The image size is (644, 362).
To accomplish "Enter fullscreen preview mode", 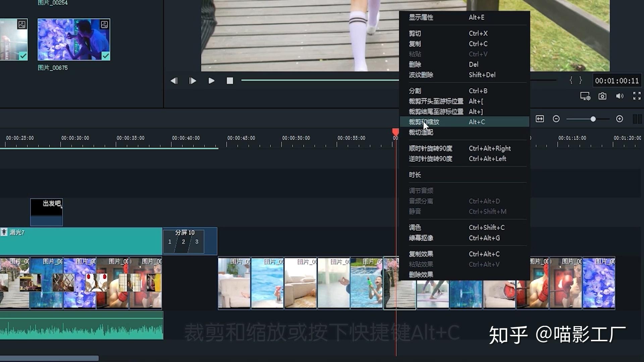I will (637, 96).
